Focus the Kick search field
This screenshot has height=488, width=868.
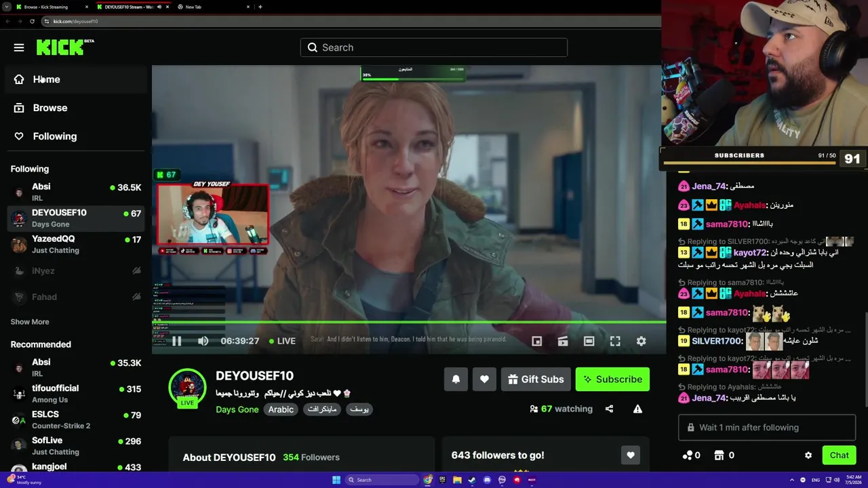pos(434,47)
